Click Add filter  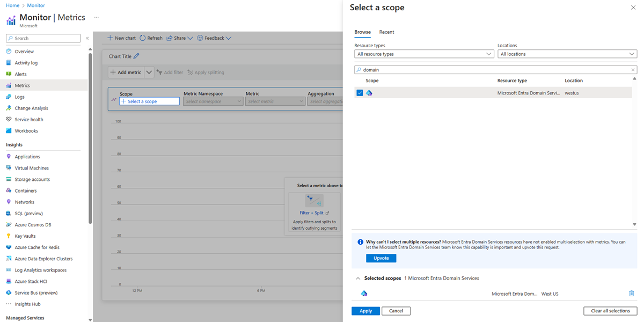click(170, 72)
